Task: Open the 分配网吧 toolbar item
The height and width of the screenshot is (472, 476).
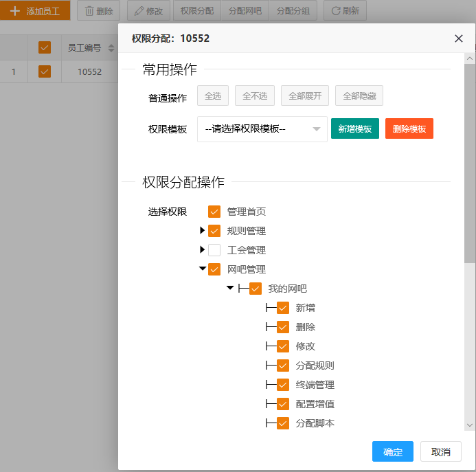Action: tap(245, 11)
